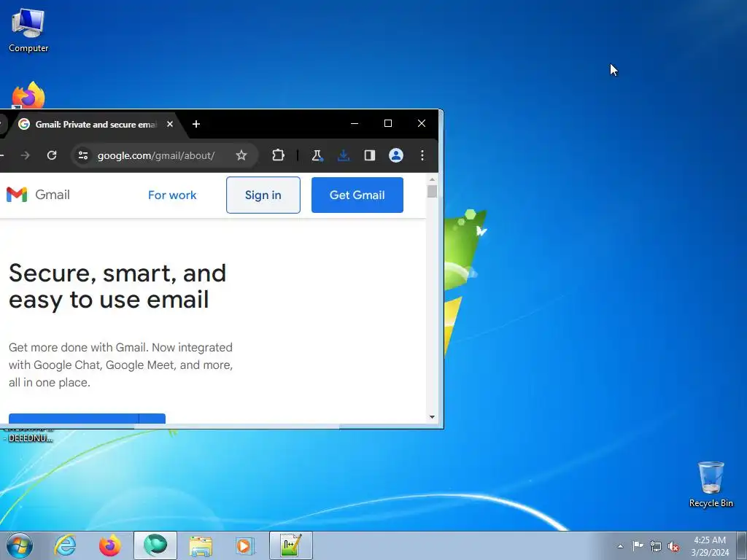Open site information icon in address bar
The image size is (747, 560).
(83, 155)
